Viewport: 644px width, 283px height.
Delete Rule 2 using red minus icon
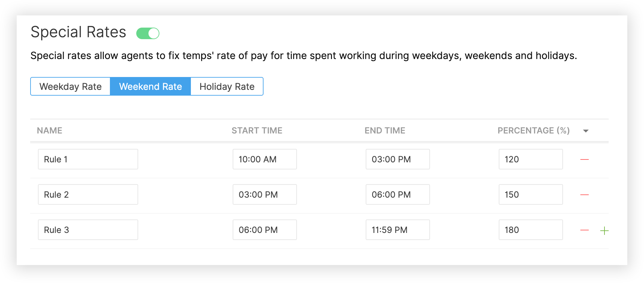coord(584,195)
